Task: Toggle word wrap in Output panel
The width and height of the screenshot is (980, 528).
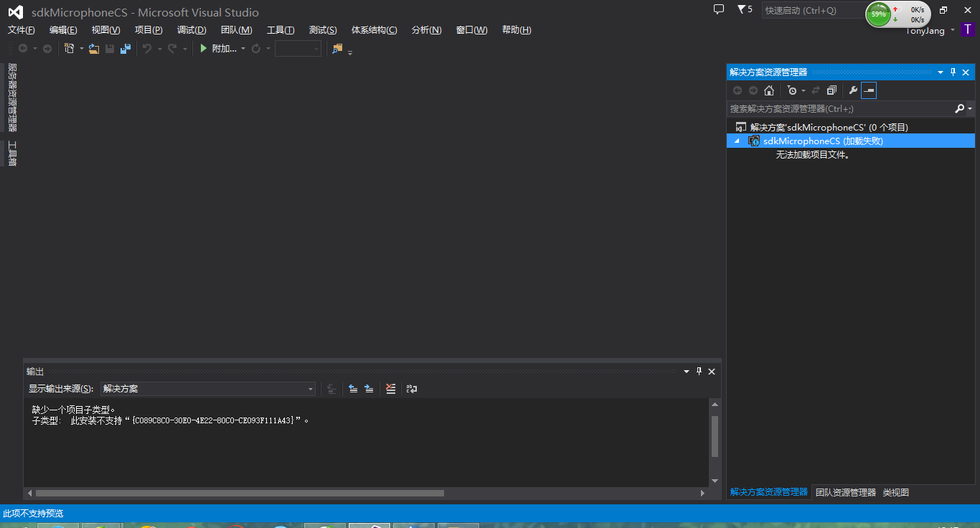Action: coord(412,389)
